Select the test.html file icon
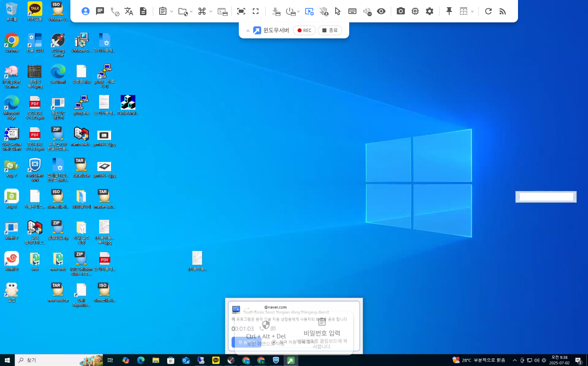This screenshot has width=588, height=366. pos(58,74)
